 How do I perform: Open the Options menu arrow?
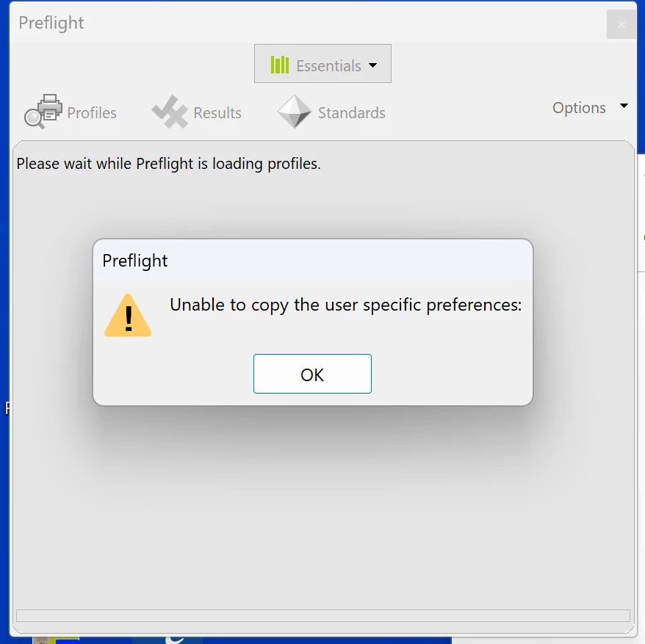[624, 106]
